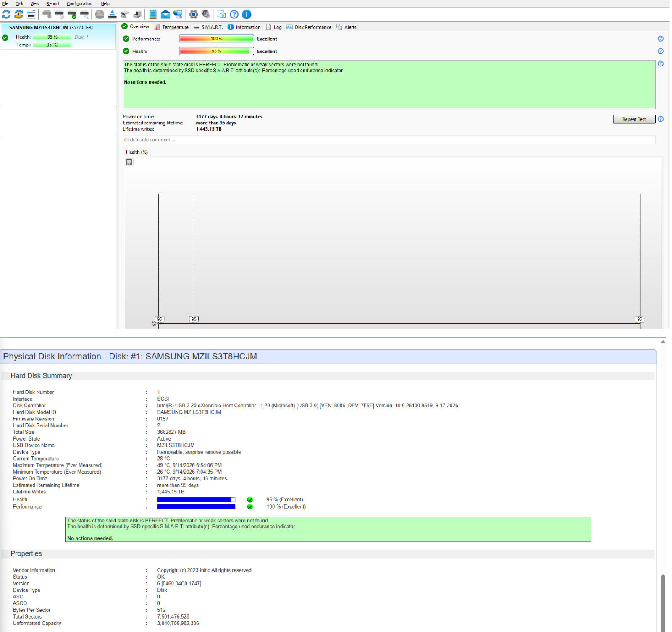
Task: Switch to the S.M.A.R.T. tab
Action: [x=208, y=27]
